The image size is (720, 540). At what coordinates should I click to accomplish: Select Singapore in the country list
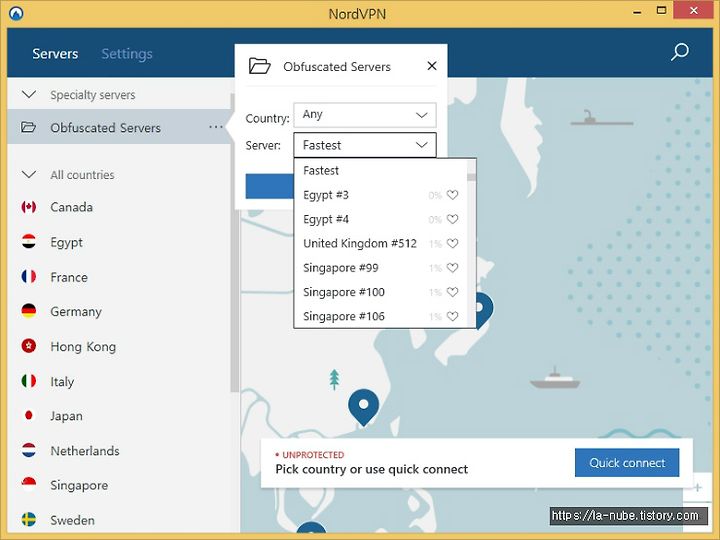tap(119, 484)
